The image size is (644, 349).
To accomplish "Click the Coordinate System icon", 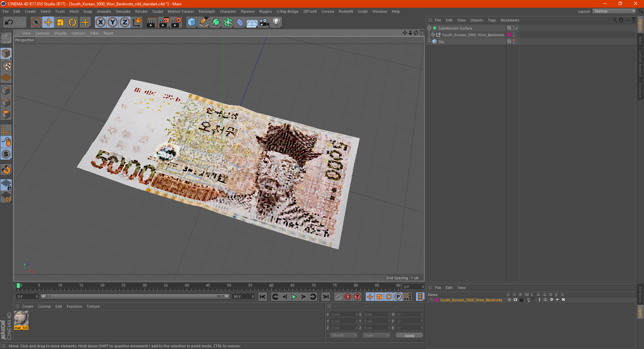I will [x=137, y=22].
